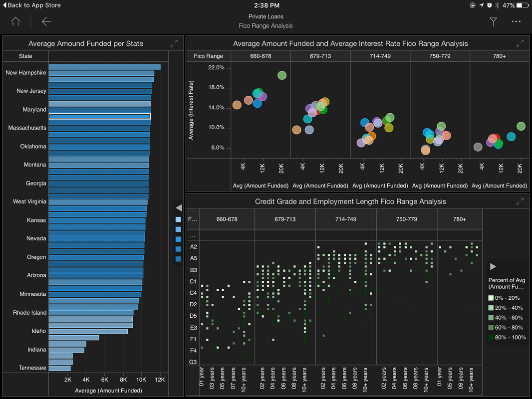This screenshot has width=532, height=399.
Task: Select the Oklahoma state label
Action: 33,147
